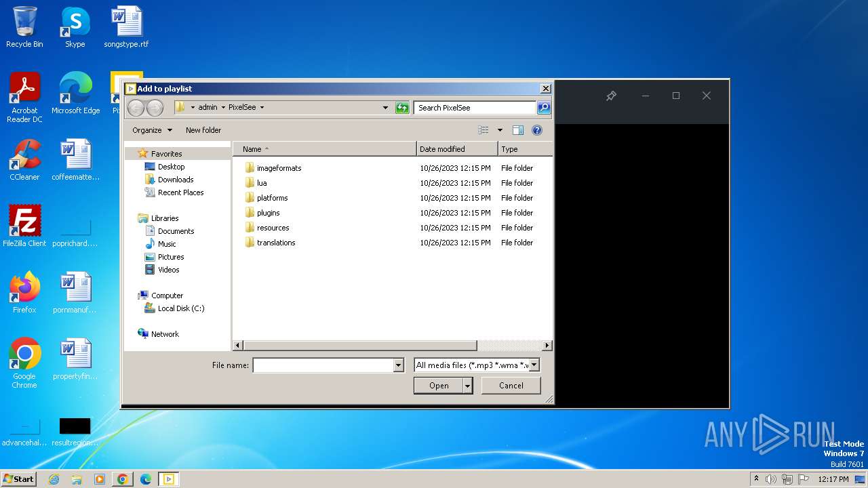This screenshot has height=488, width=868.
Task: Select Music library in navigation pane
Action: click(x=167, y=244)
